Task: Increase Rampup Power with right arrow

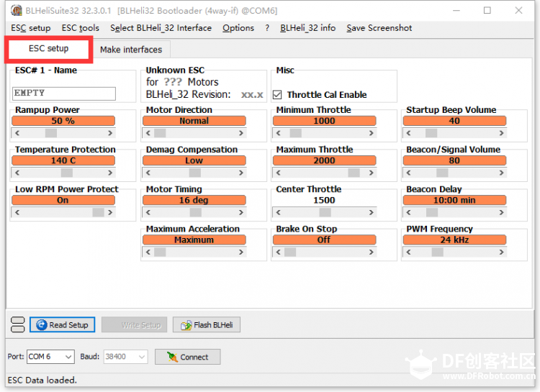Action: coord(110,133)
